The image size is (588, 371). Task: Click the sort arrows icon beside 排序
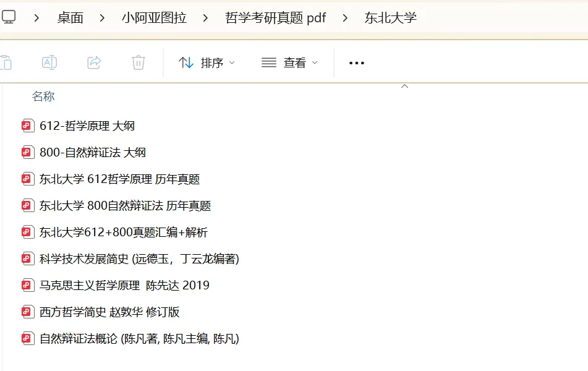[187, 62]
